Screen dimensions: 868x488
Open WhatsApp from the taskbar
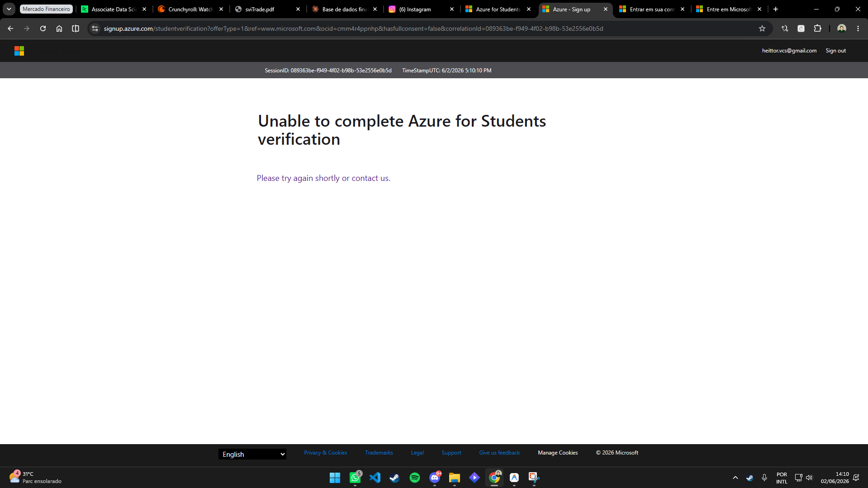(355, 478)
